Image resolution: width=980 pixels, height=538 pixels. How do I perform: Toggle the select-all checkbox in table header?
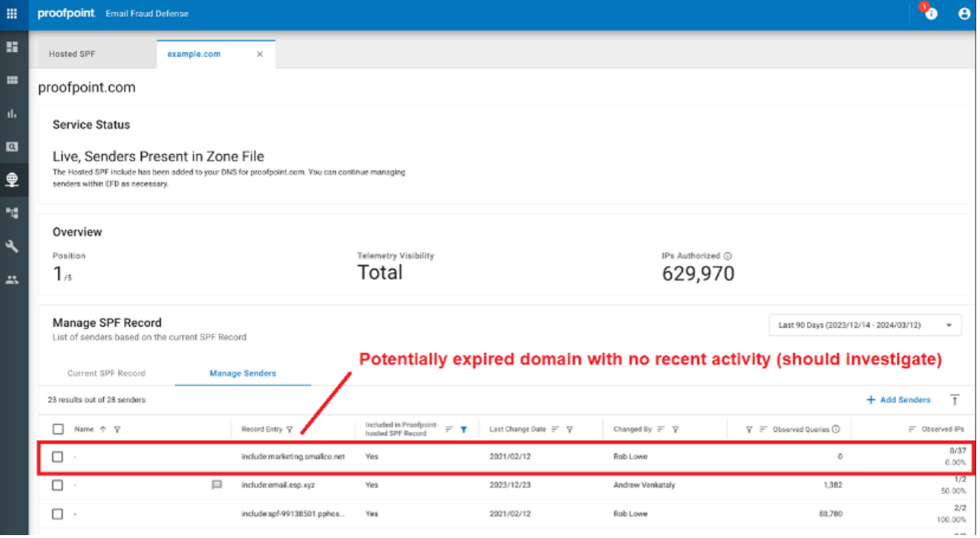point(58,429)
